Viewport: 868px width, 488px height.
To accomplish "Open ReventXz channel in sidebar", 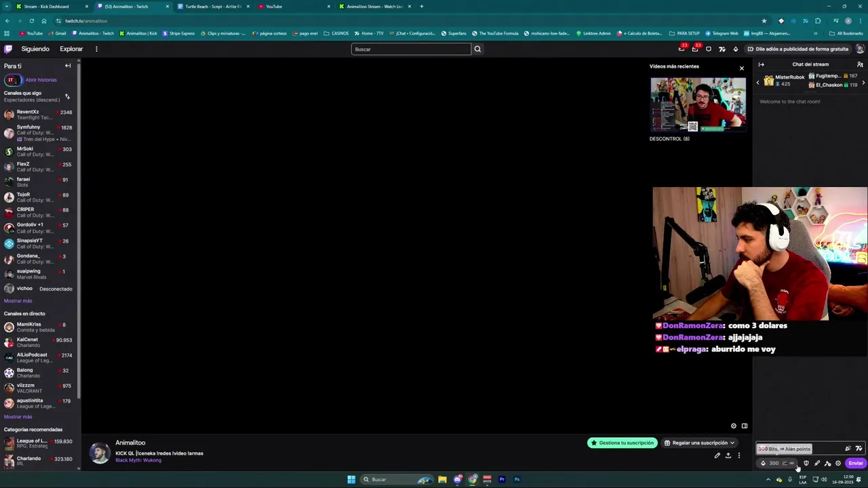I will tap(40, 115).
